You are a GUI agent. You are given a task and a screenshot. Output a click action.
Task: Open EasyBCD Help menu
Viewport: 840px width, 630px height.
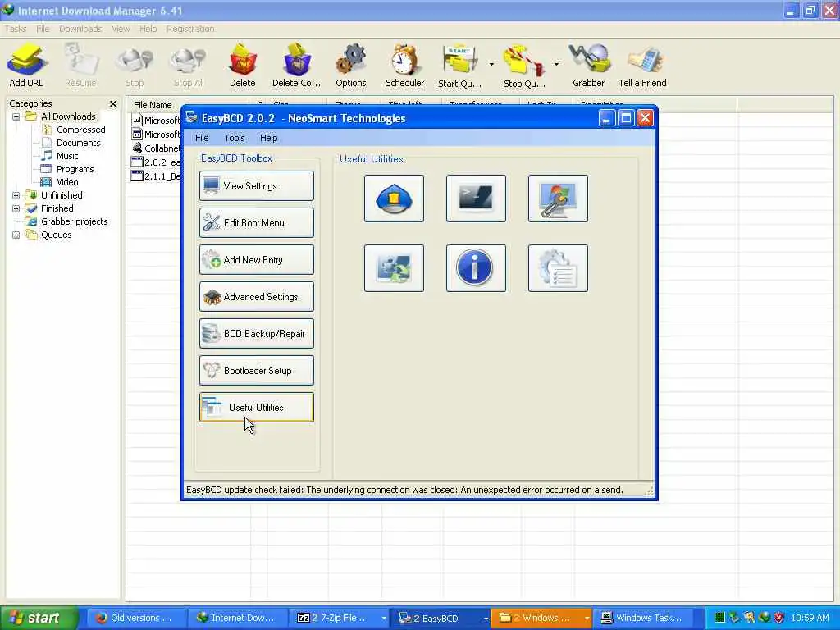[268, 138]
